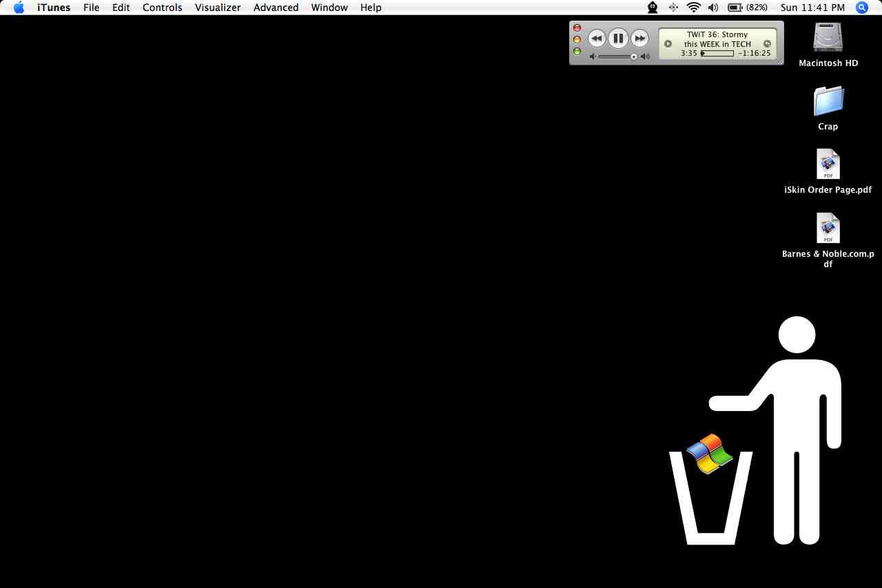Click the 'Barnes & Noble.com.pdf' label
882x588 pixels.
[x=828, y=259]
